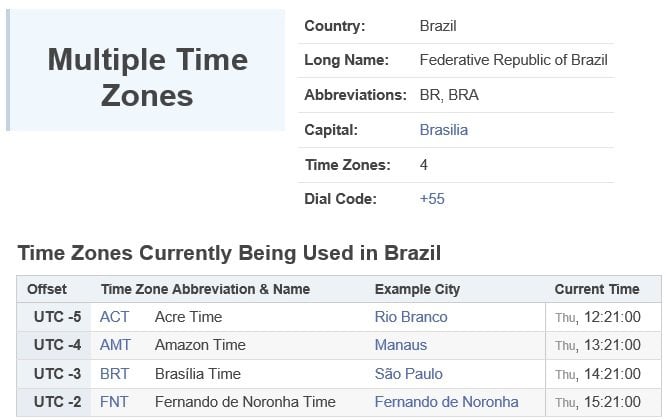The width and height of the screenshot is (666, 420).
Task: Click the +55 dial code link
Action: (x=432, y=199)
